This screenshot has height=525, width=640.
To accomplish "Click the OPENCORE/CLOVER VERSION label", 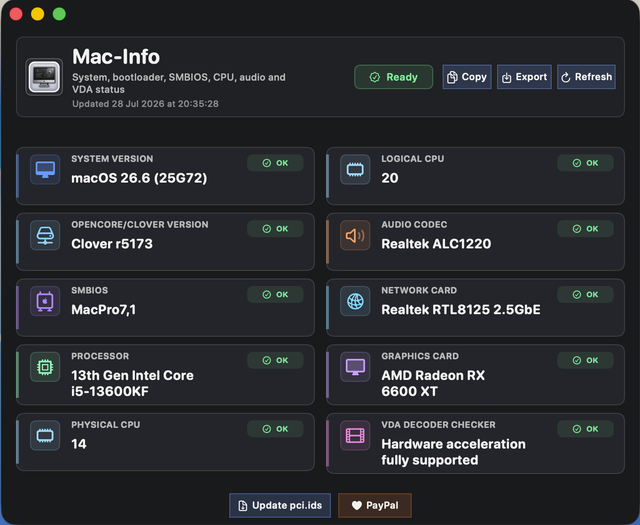I will point(140,225).
